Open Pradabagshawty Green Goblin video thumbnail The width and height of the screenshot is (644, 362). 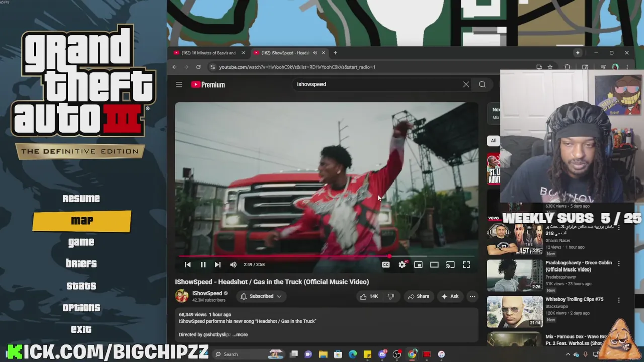(514, 275)
